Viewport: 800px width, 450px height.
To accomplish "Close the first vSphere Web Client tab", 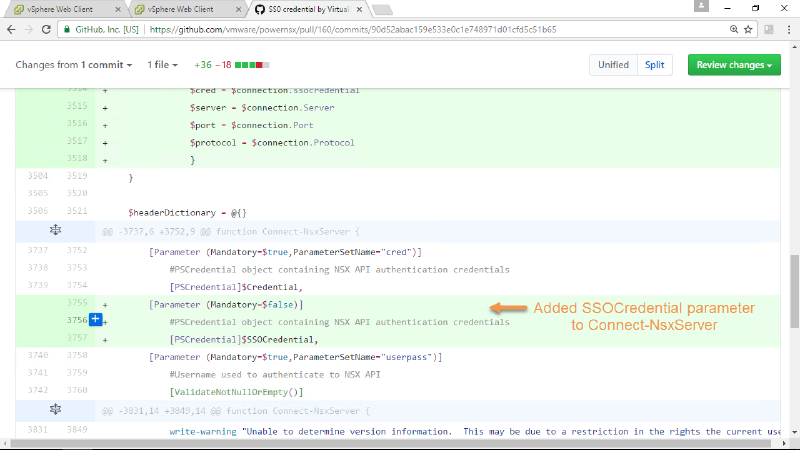I will [x=118, y=10].
